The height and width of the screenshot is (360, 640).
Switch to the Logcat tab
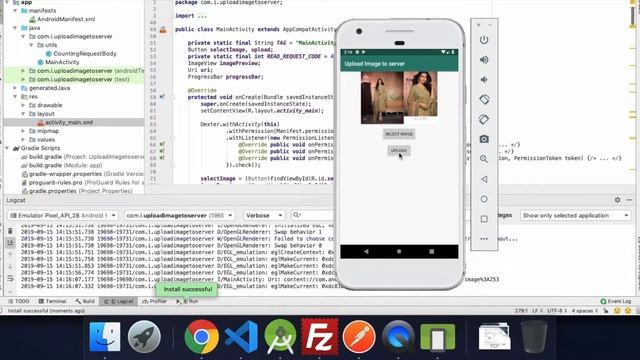click(118, 301)
